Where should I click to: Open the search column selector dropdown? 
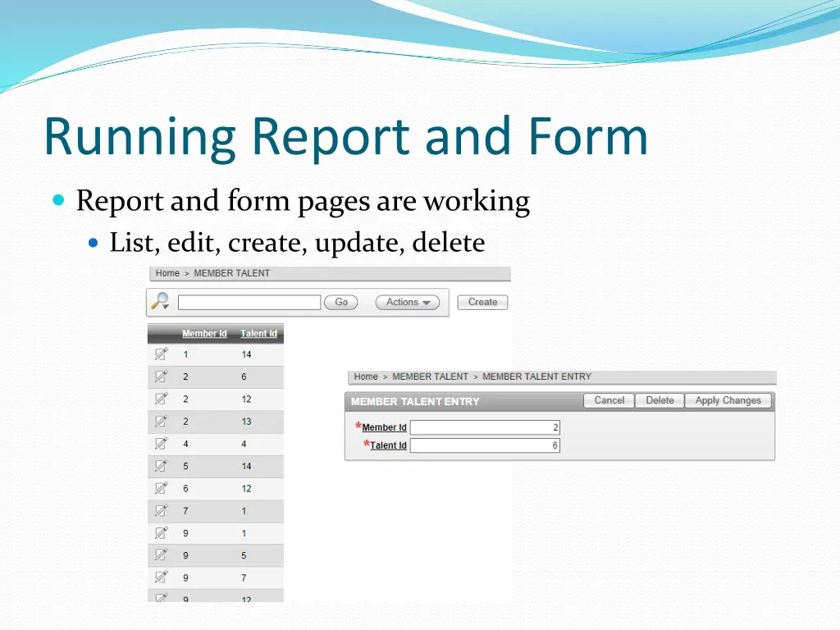(167, 307)
